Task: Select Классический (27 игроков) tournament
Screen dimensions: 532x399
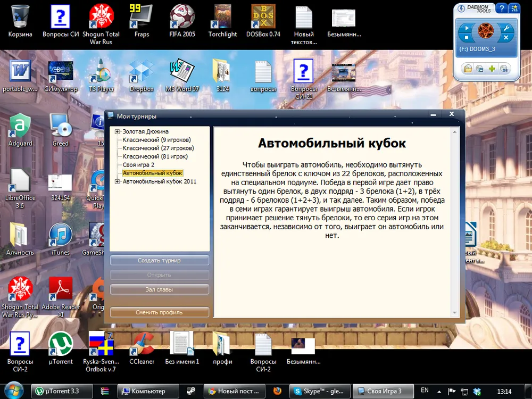Action: [158, 148]
